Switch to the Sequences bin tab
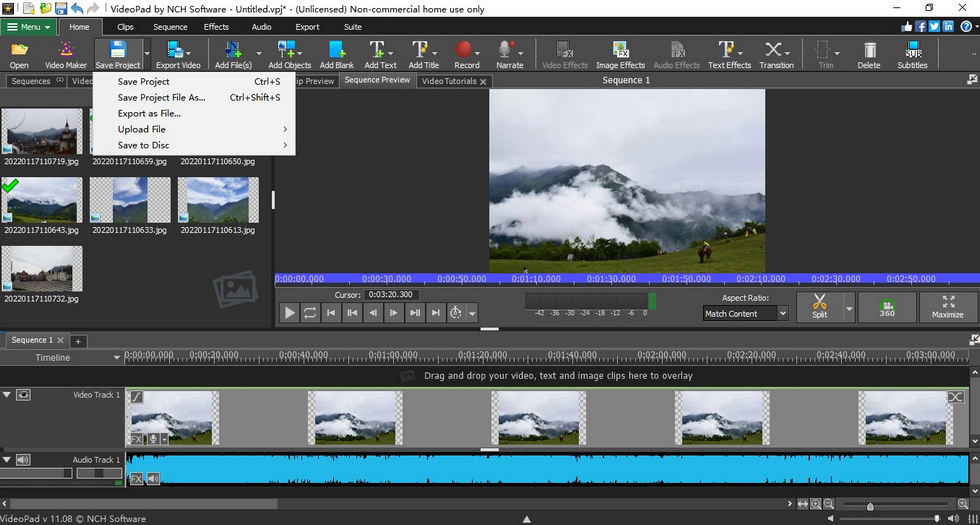Image resolution: width=980 pixels, height=525 pixels. [36, 81]
